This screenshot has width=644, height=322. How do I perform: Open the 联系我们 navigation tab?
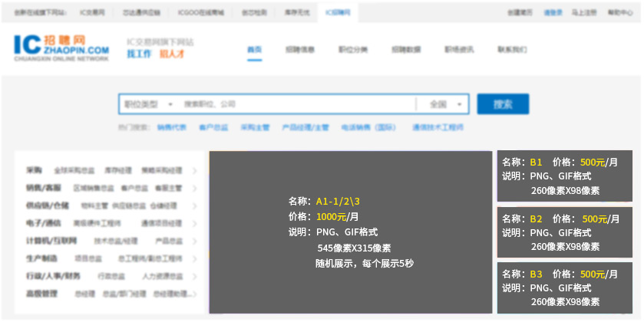coord(512,50)
